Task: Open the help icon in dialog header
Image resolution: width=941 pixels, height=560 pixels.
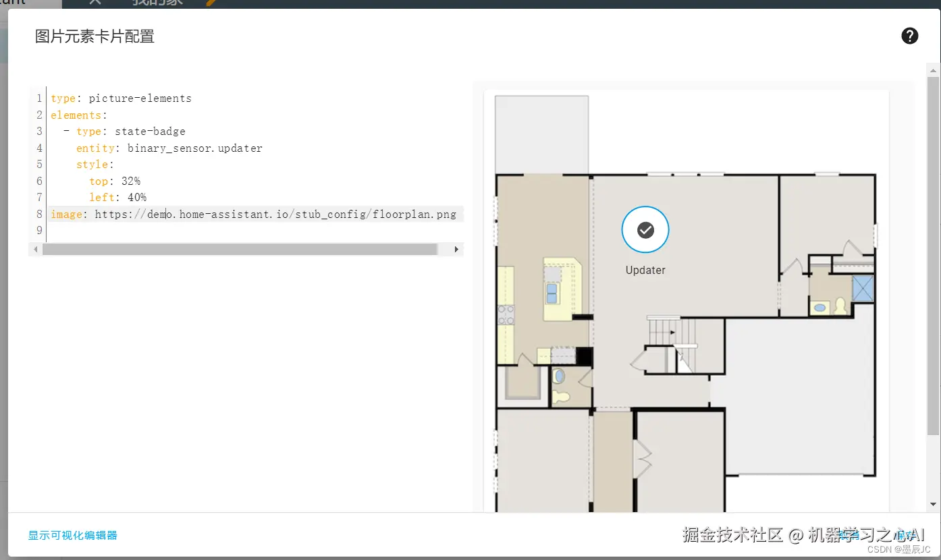Action: [909, 36]
